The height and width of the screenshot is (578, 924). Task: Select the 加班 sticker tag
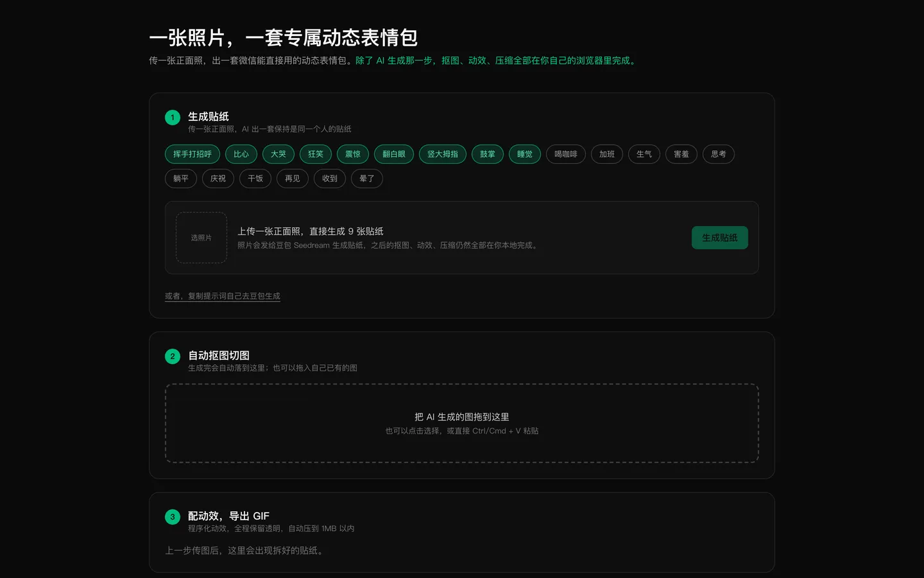click(607, 154)
